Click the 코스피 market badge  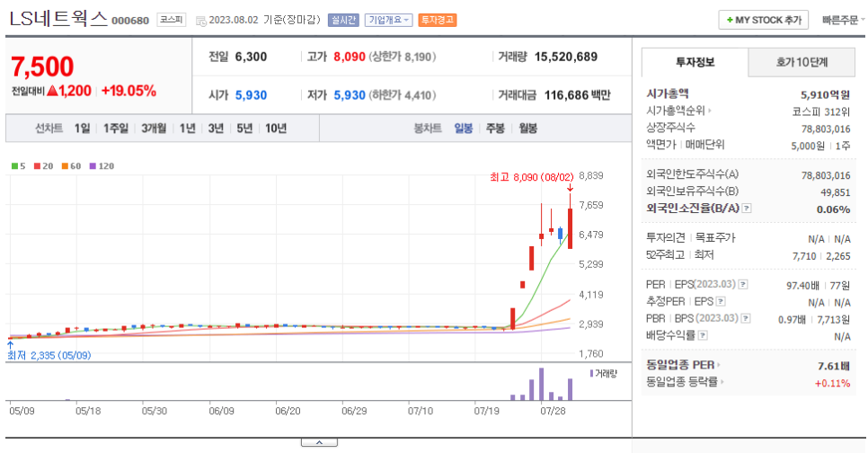click(171, 20)
